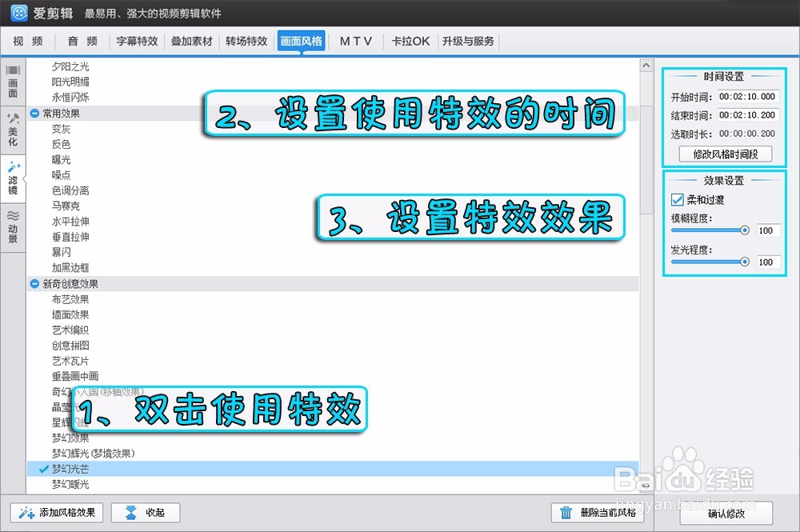800x532 pixels.
Task: Click the 模糊程度 slider handle
Action: pyautogui.click(x=744, y=230)
